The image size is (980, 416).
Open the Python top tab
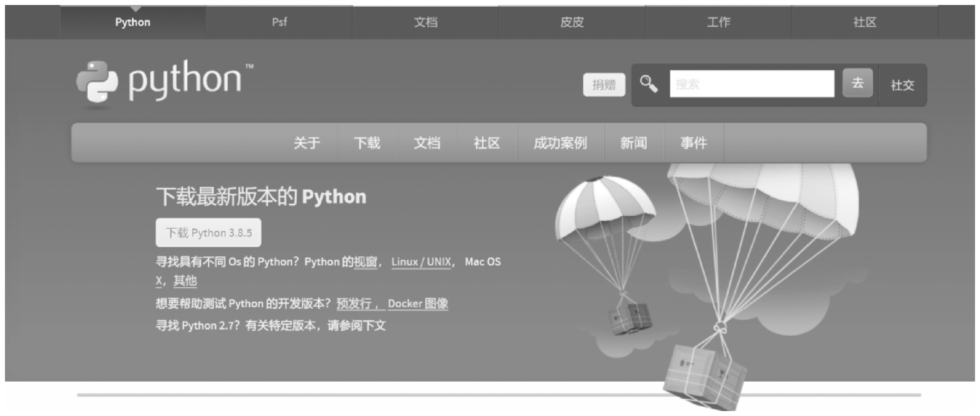tap(132, 22)
